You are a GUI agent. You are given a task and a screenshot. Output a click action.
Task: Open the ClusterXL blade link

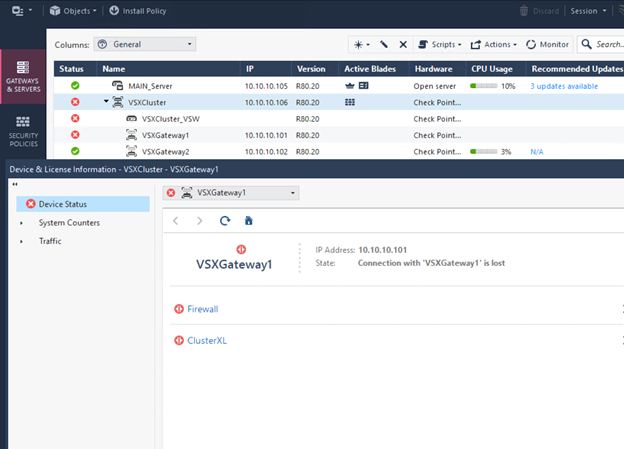pos(207,340)
